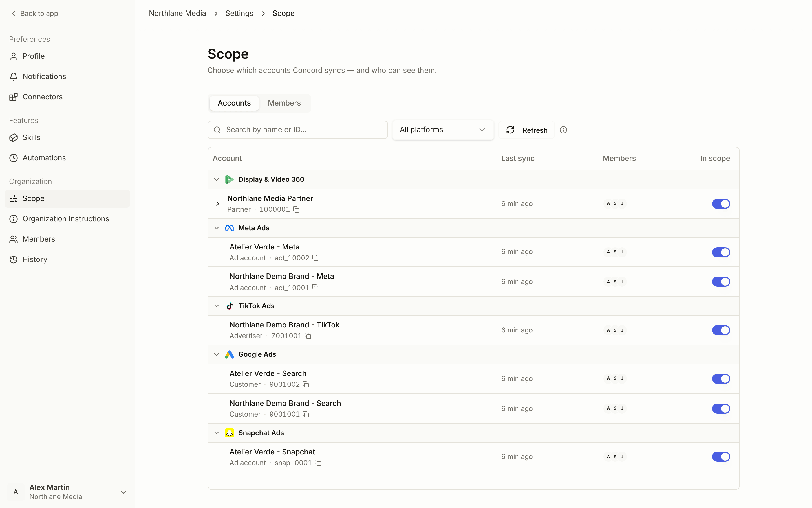Click the Snapchat Ads ghost icon

[229, 433]
